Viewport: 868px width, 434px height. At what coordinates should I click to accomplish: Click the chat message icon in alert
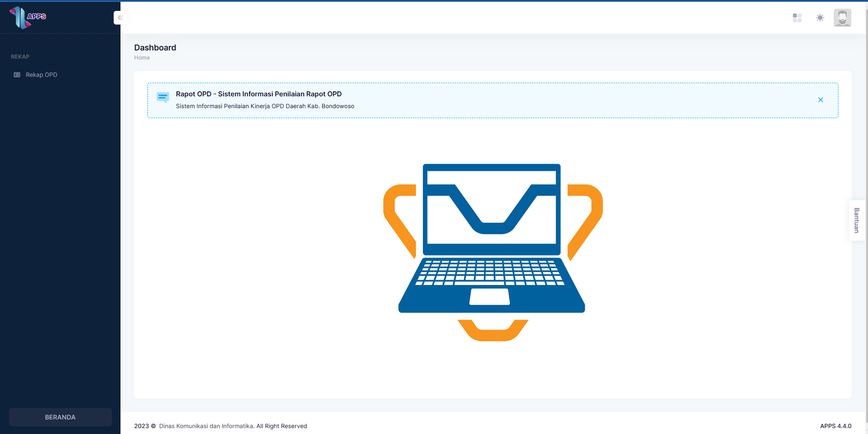pos(162,97)
